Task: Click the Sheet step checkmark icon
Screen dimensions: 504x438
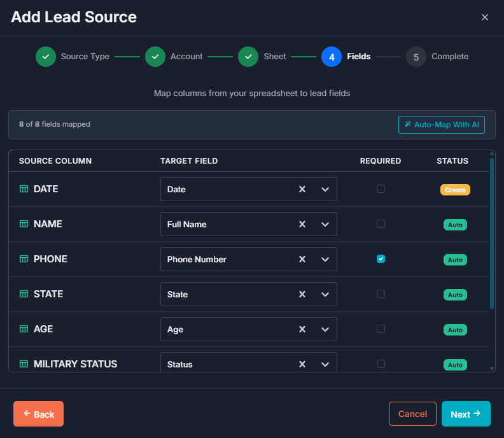Action: coord(248,56)
